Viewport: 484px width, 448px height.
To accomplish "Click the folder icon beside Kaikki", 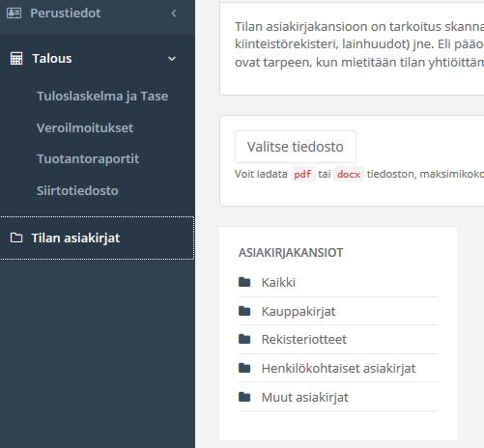I will coord(244,282).
